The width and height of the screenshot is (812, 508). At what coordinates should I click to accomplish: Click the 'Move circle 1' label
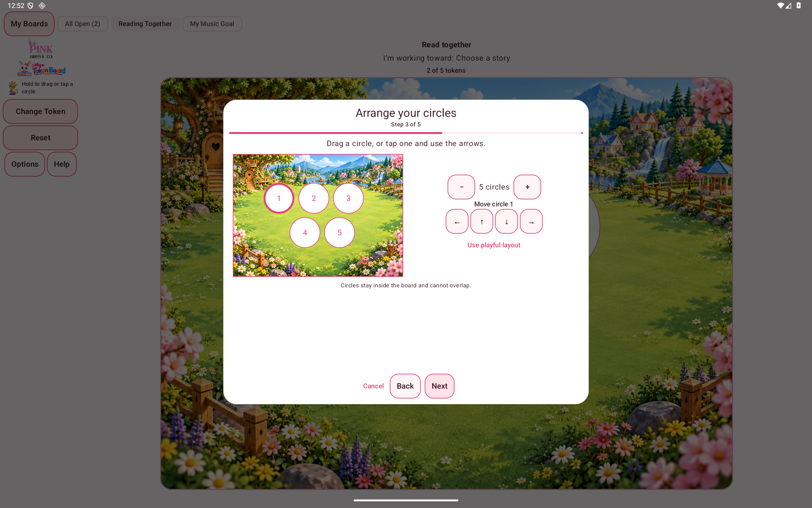494,204
